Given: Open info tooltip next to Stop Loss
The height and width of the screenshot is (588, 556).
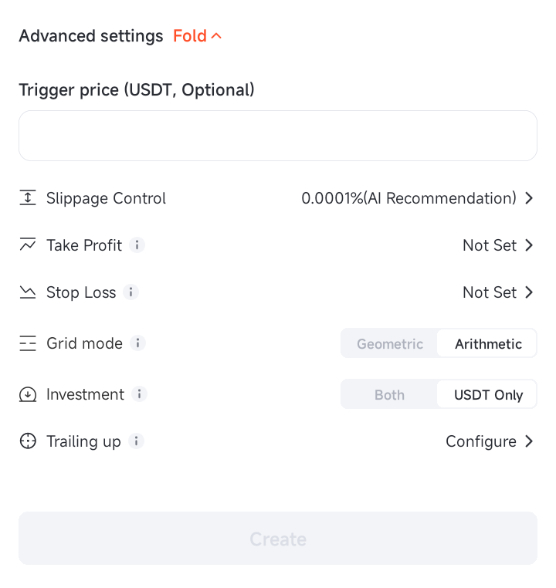Looking at the screenshot, I should [131, 292].
